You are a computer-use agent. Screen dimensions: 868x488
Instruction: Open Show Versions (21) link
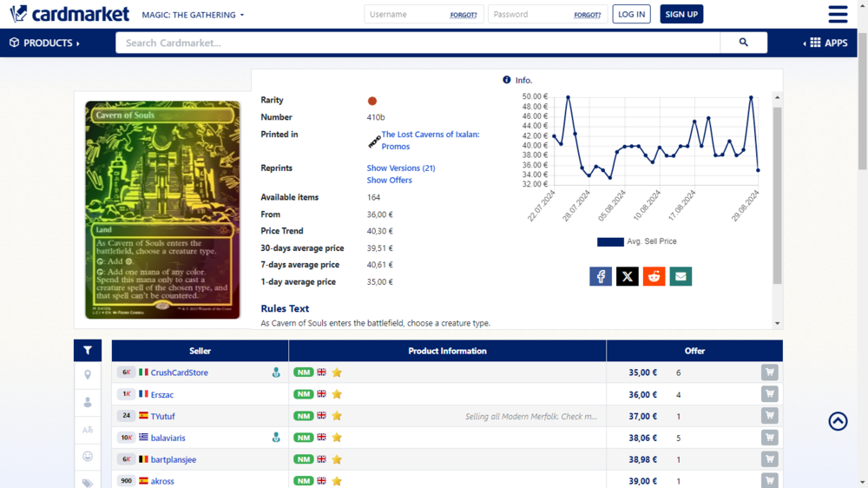point(400,168)
